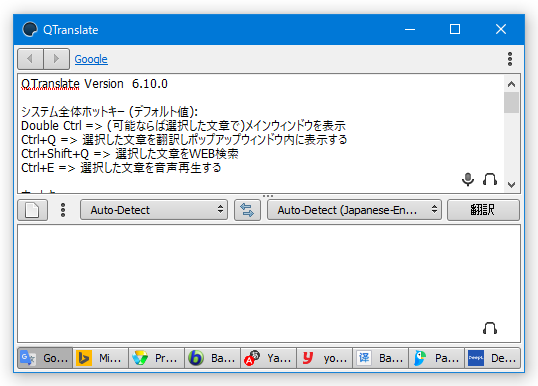This screenshot has width=538, height=386.
Task: Minimize the QTranslate window
Action: 410,29
